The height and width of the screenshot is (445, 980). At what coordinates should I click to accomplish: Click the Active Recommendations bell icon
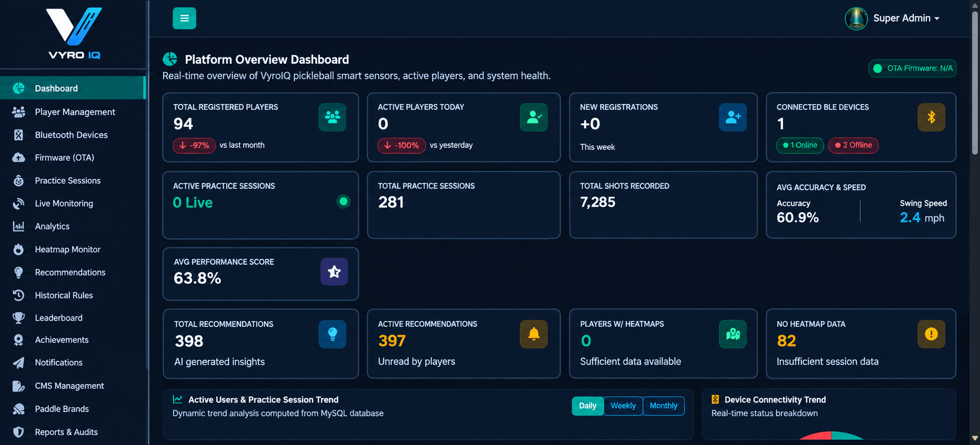click(x=534, y=334)
